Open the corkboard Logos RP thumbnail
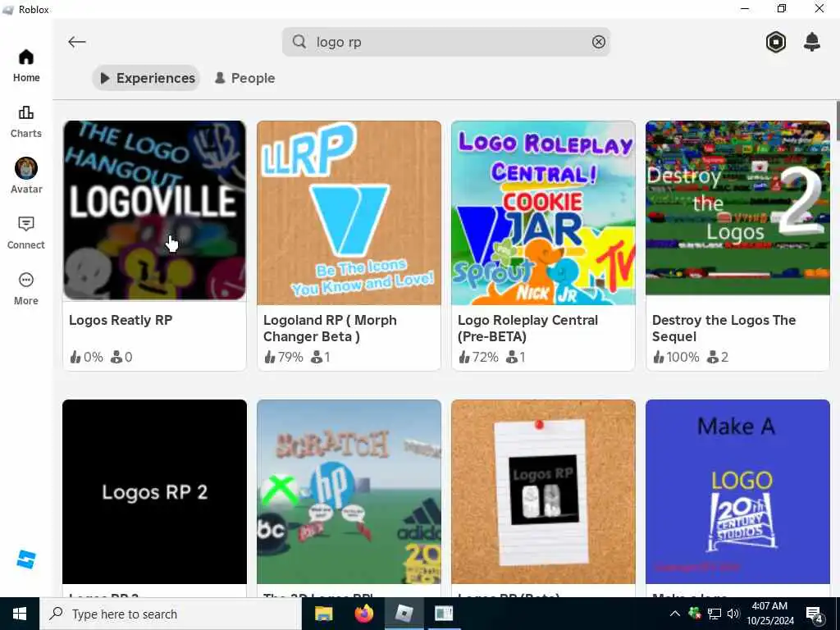This screenshot has width=840, height=630. [x=543, y=492]
